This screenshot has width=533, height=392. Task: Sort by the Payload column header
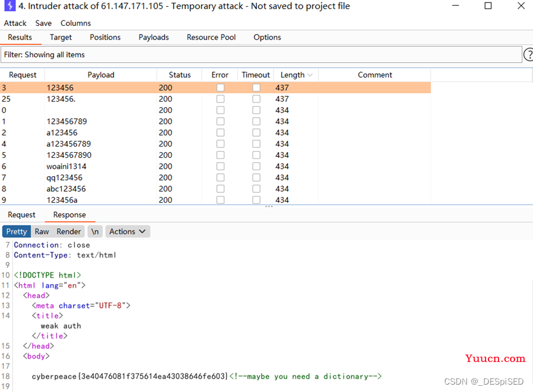[x=101, y=75]
